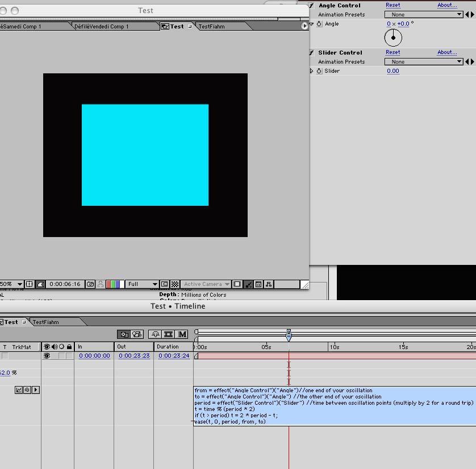Toggle the Slider stopwatch

(x=319, y=71)
